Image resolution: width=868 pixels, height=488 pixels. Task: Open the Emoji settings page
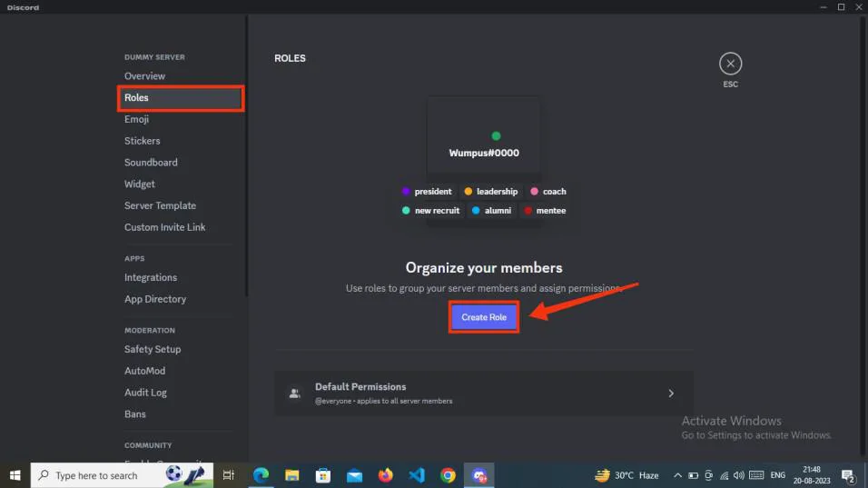pyautogui.click(x=136, y=119)
